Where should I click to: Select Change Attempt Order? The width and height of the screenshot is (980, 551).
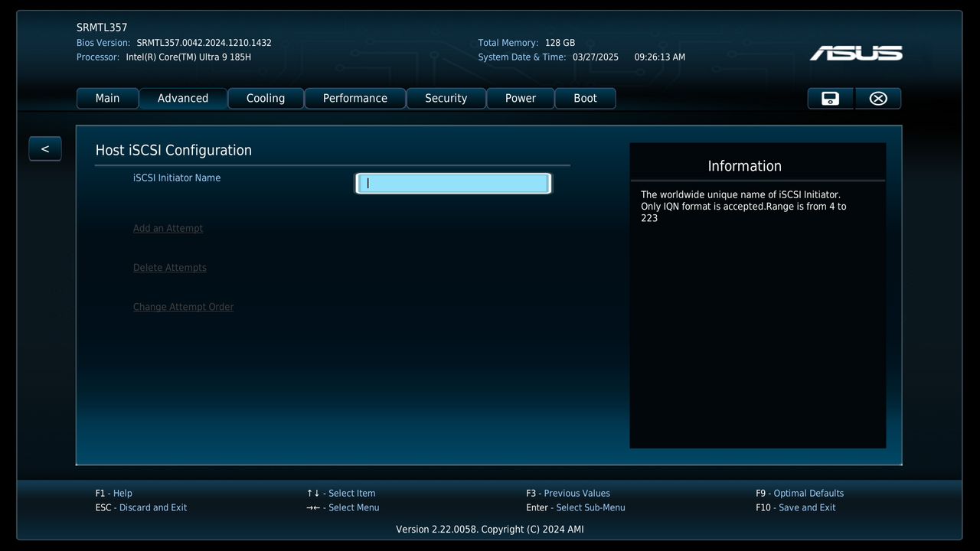(x=184, y=307)
